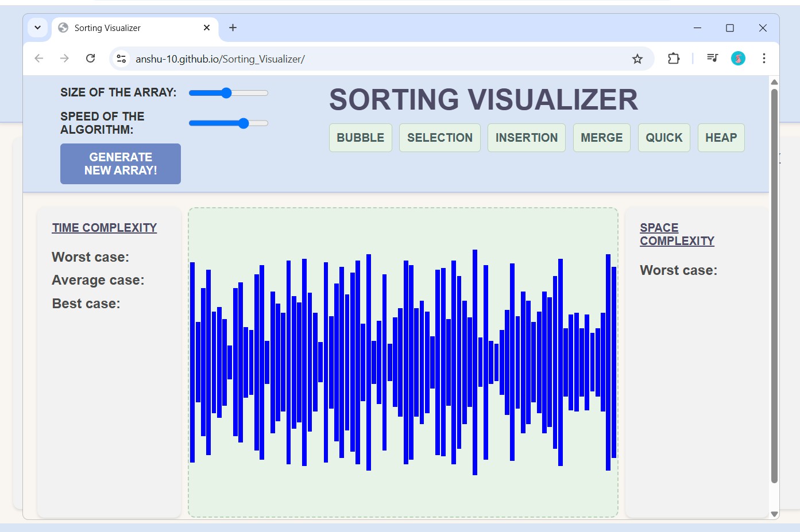Click the 'SIZE OF THE ARRAY:' label
This screenshot has height=532, width=800.
tap(118, 92)
